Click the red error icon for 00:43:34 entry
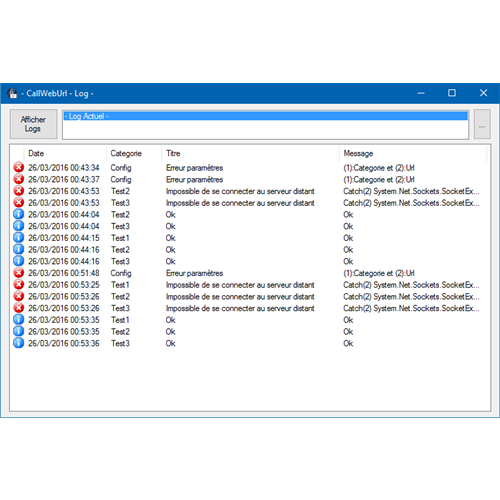500x500 pixels. [19, 167]
